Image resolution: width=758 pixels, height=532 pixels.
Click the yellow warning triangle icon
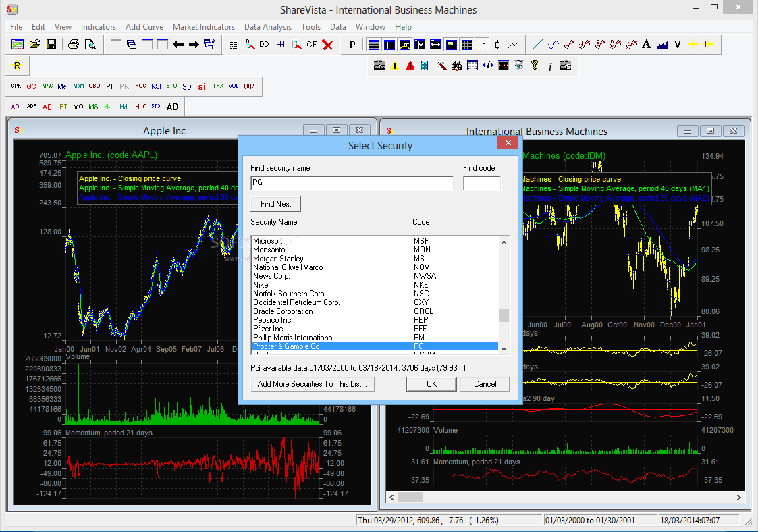tap(395, 65)
